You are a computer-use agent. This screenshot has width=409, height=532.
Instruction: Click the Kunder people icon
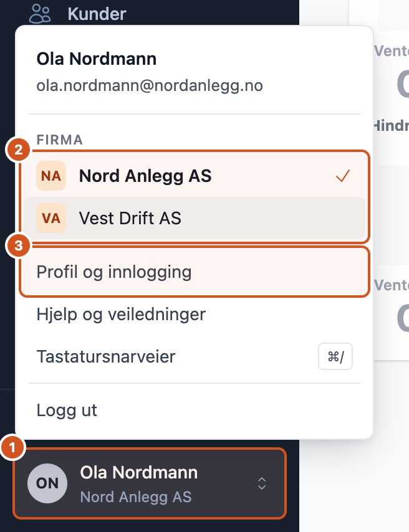click(40, 14)
